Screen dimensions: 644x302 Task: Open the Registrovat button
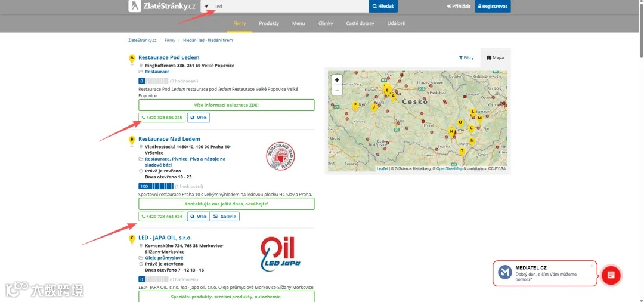(493, 6)
